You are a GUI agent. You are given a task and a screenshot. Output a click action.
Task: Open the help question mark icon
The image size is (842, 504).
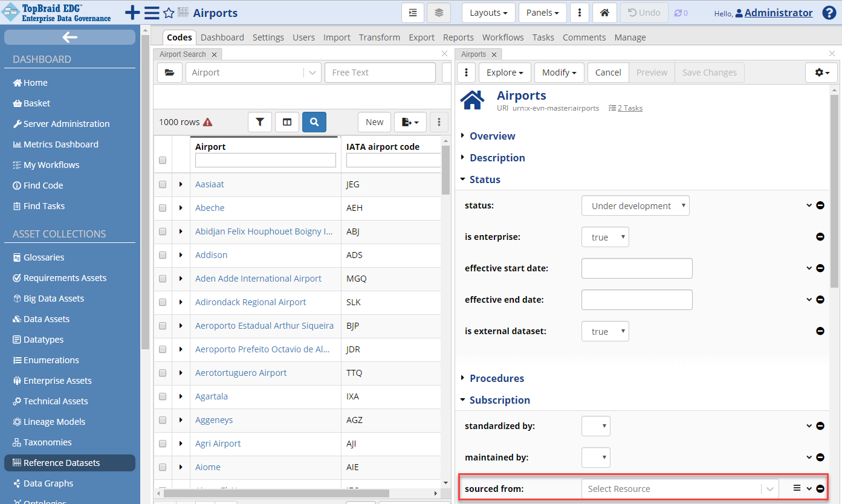(x=829, y=13)
